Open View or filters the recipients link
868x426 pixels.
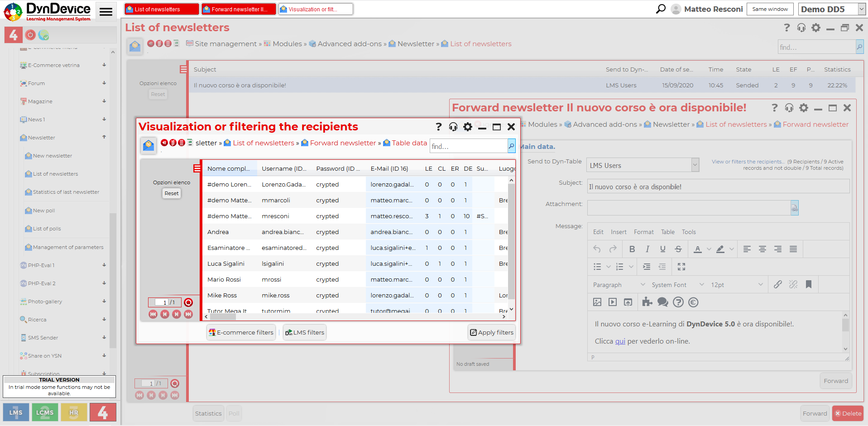(x=748, y=162)
